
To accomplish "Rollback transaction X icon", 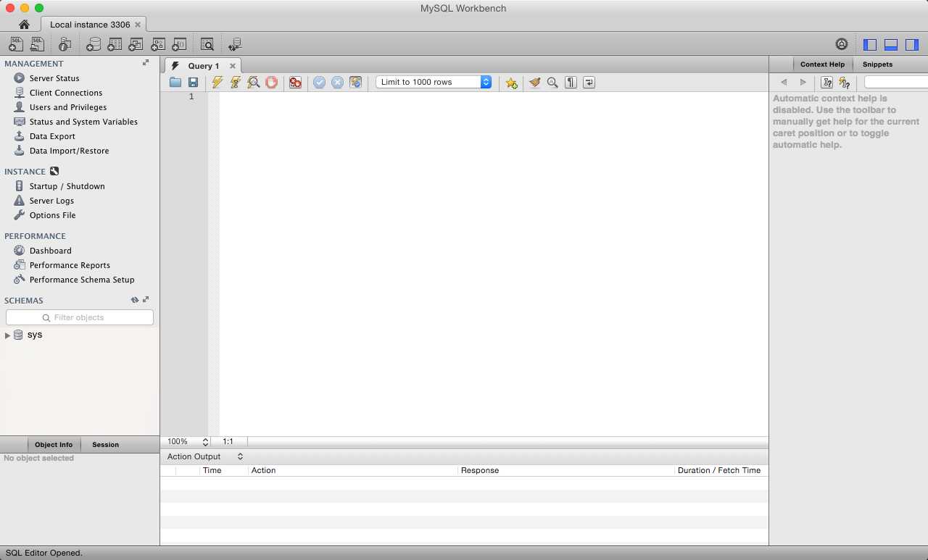I will point(337,83).
